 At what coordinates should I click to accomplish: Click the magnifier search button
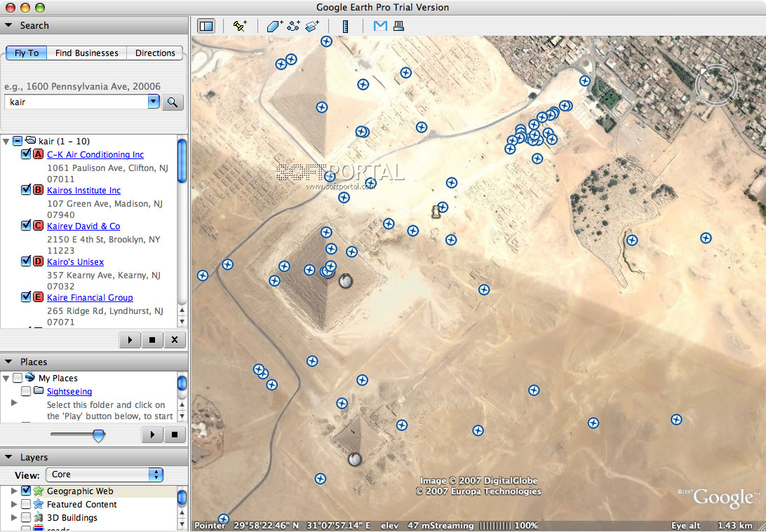173,102
